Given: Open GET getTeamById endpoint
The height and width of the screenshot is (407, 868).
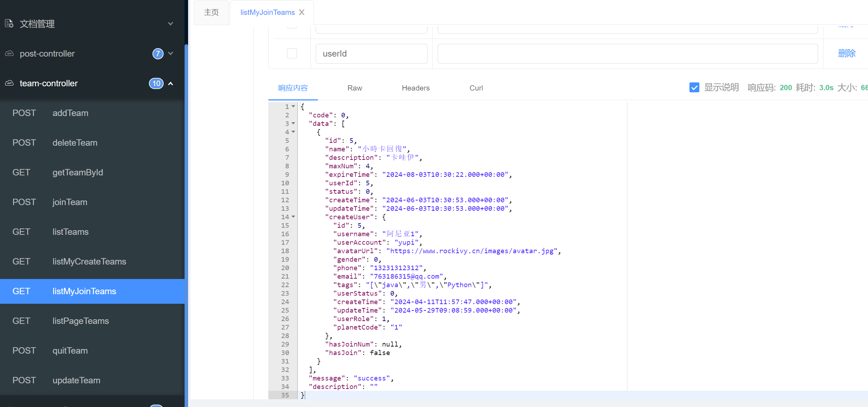Looking at the screenshot, I should [92, 173].
